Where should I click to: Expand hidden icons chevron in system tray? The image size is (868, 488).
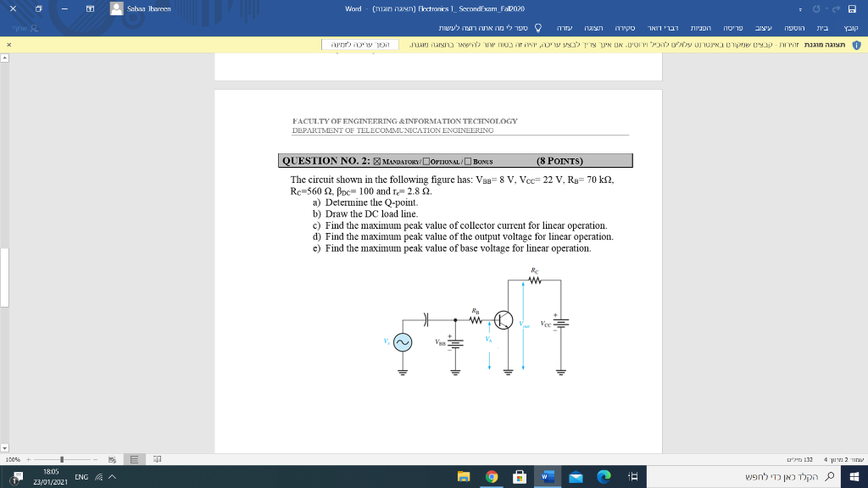pyautogui.click(x=112, y=476)
